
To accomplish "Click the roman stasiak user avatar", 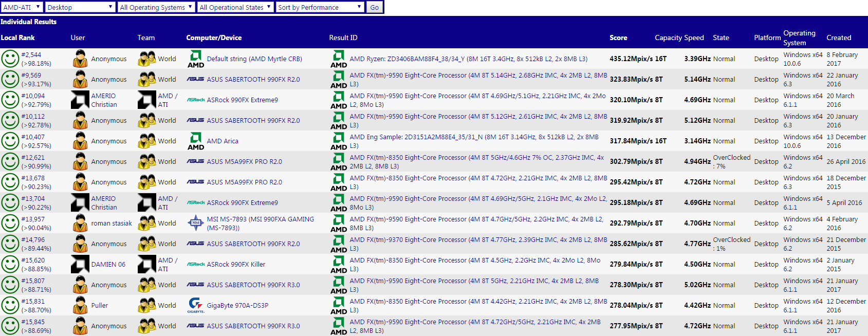I will 80,223.
